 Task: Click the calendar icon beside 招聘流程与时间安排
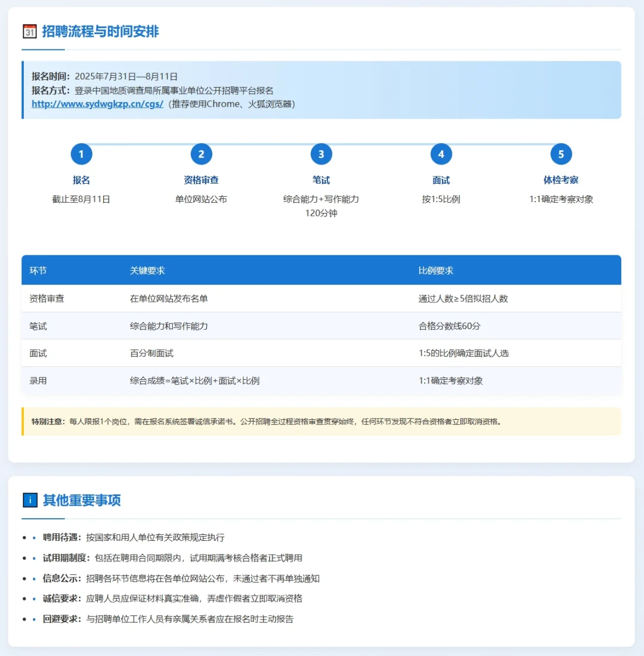(x=30, y=32)
